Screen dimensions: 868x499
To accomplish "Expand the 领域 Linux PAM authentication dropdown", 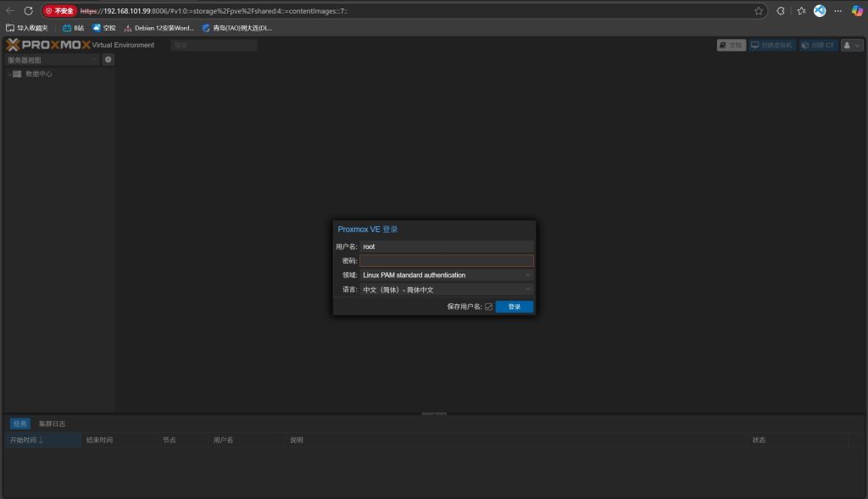I will 447,275.
